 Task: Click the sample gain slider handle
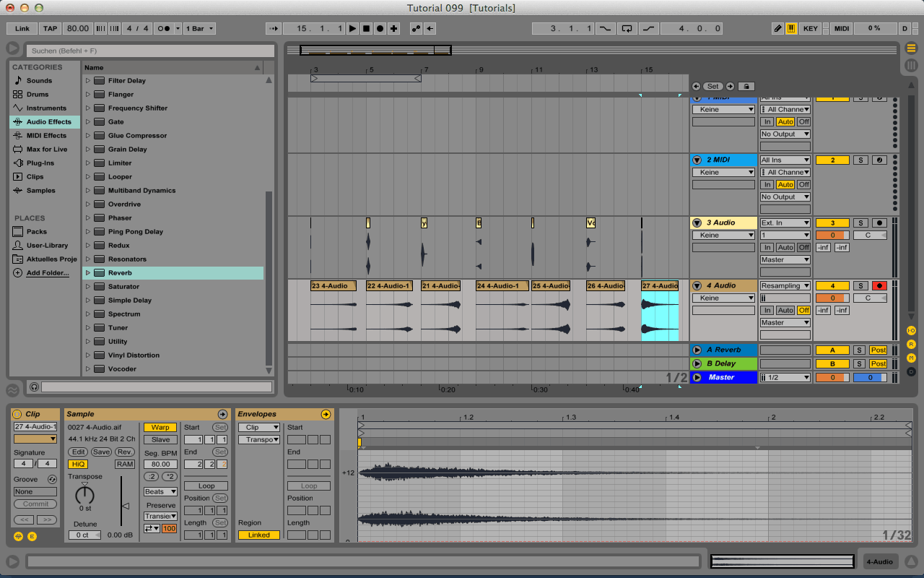tap(125, 506)
